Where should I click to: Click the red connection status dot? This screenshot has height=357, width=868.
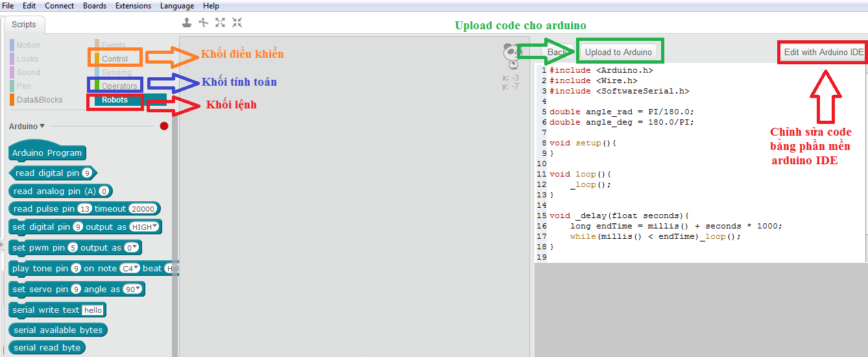164,126
